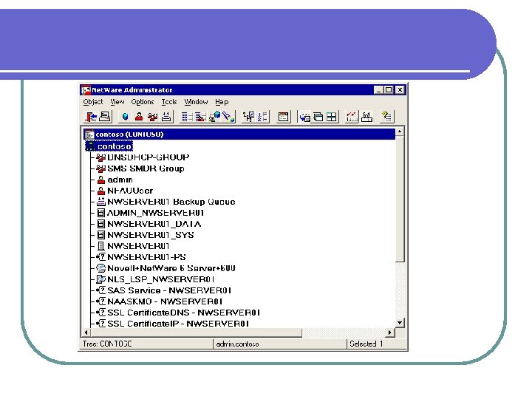
Task: Click the Novell+NetWare 6 Server license icon
Action: coord(100,268)
